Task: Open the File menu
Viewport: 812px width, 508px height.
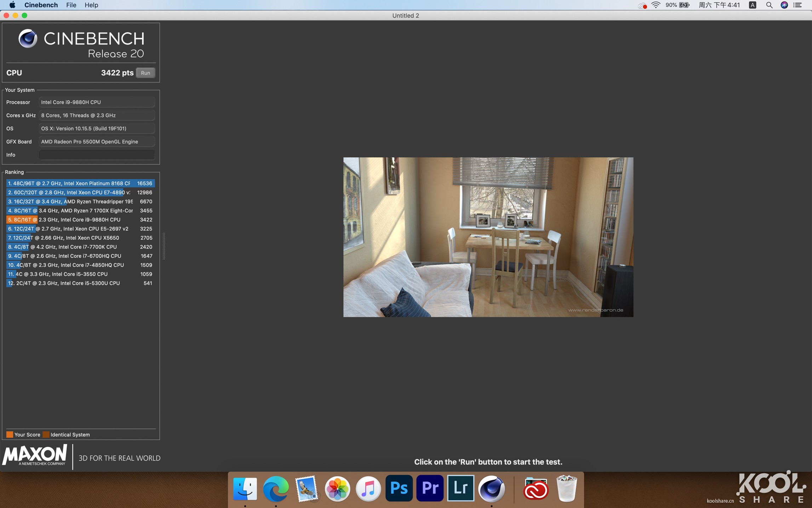Action: coord(71,5)
